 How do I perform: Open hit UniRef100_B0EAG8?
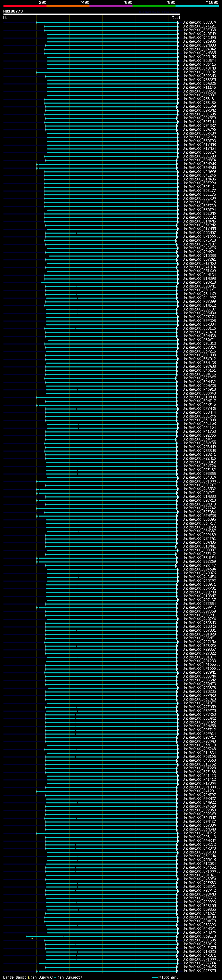pos(199,30)
